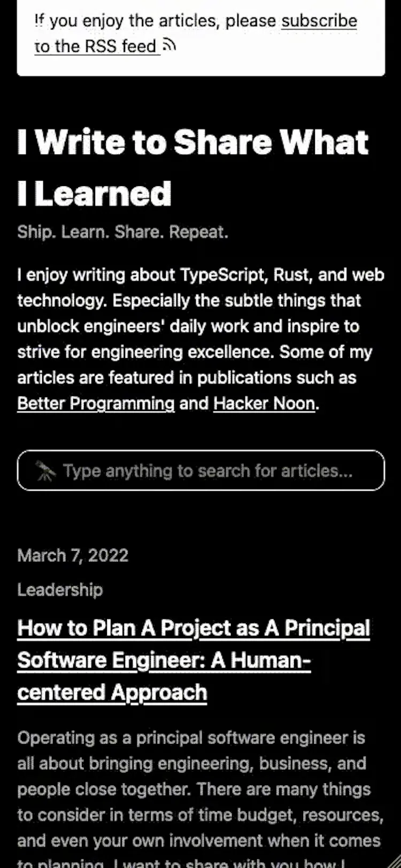The width and height of the screenshot is (401, 868).
Task: Click the intro paragraph mentioning TypeScript and Rust
Action: point(200,339)
